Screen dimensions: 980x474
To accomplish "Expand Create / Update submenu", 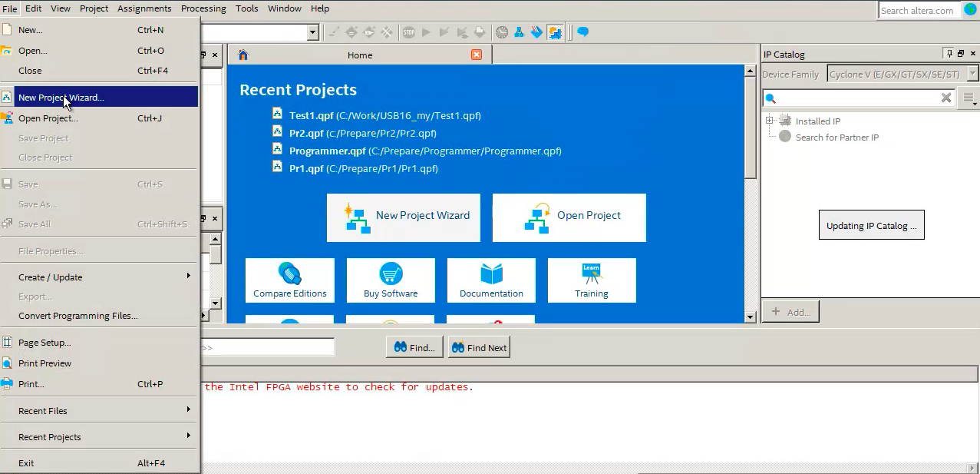I will point(100,277).
